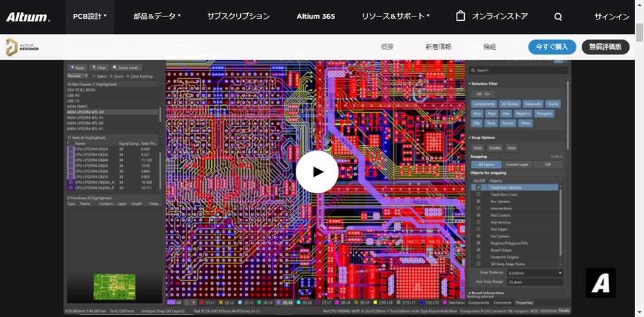Click Properties panel Search field
644x317 pixels.
click(518, 70)
